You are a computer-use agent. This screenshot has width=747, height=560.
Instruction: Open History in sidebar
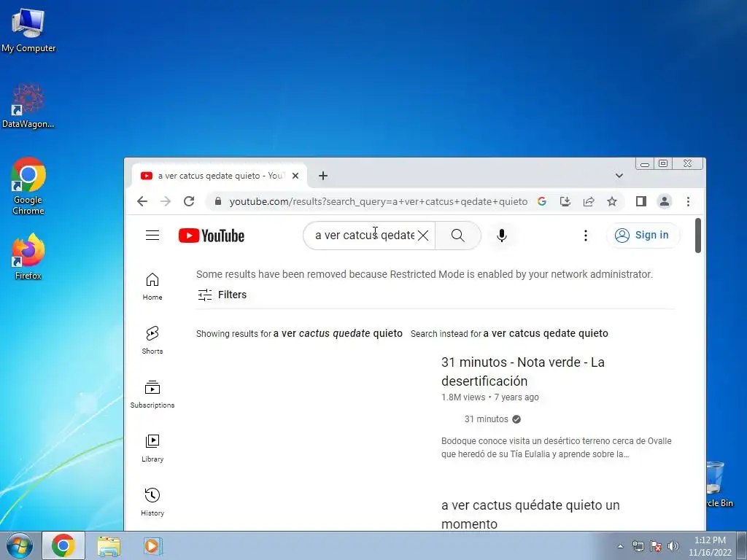[152, 502]
